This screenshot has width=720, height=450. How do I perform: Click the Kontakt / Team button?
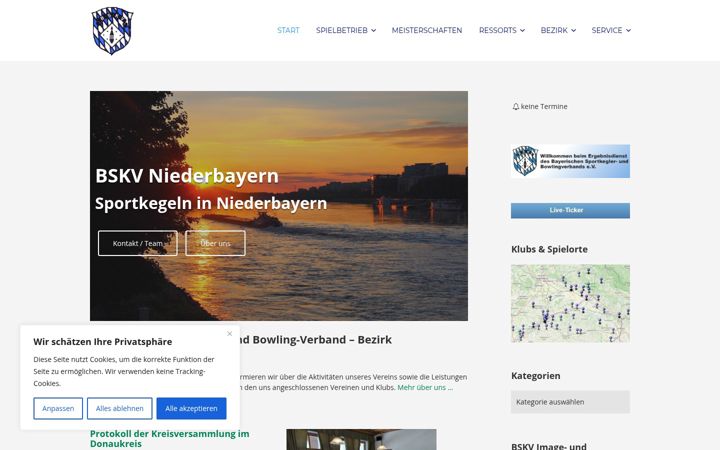coord(138,243)
